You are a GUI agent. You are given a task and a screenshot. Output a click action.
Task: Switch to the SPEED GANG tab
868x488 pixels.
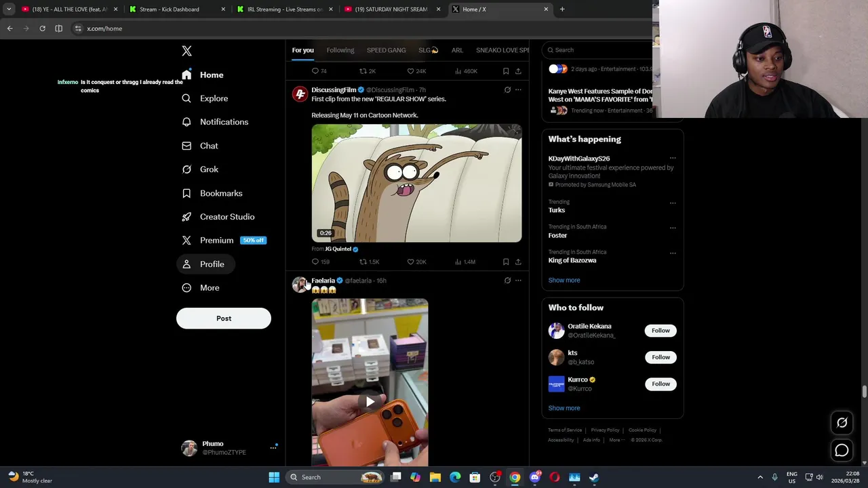click(x=387, y=50)
